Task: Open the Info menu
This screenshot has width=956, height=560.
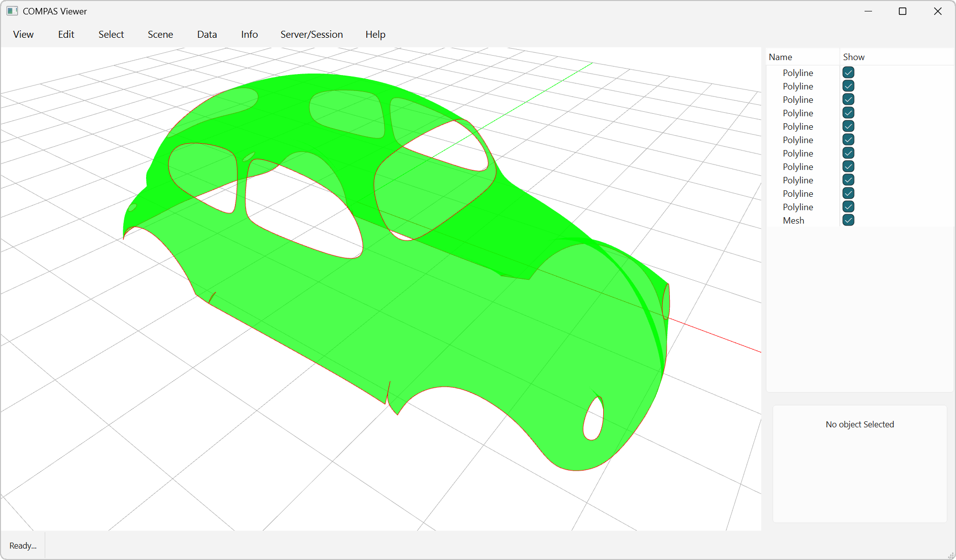Action: (x=249, y=34)
